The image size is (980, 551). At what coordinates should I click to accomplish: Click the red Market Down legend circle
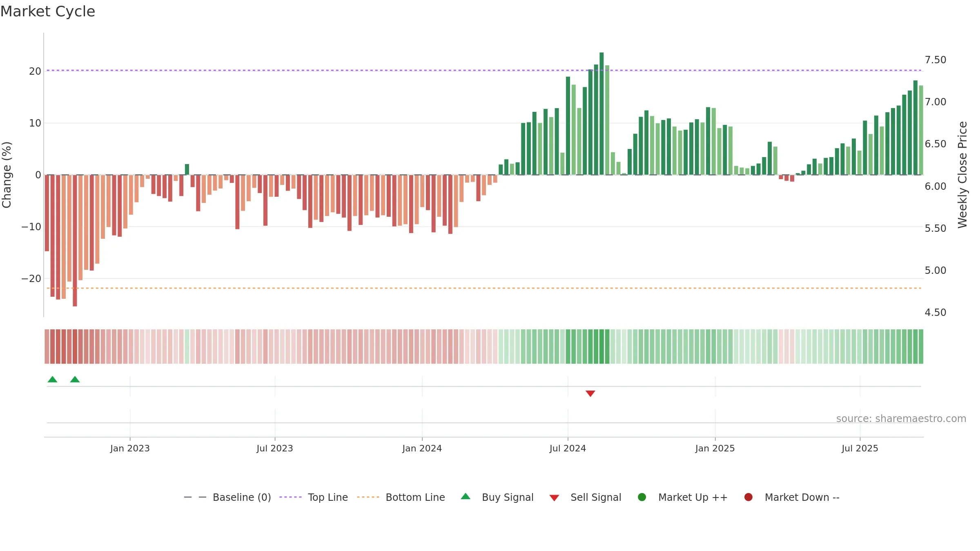click(748, 497)
